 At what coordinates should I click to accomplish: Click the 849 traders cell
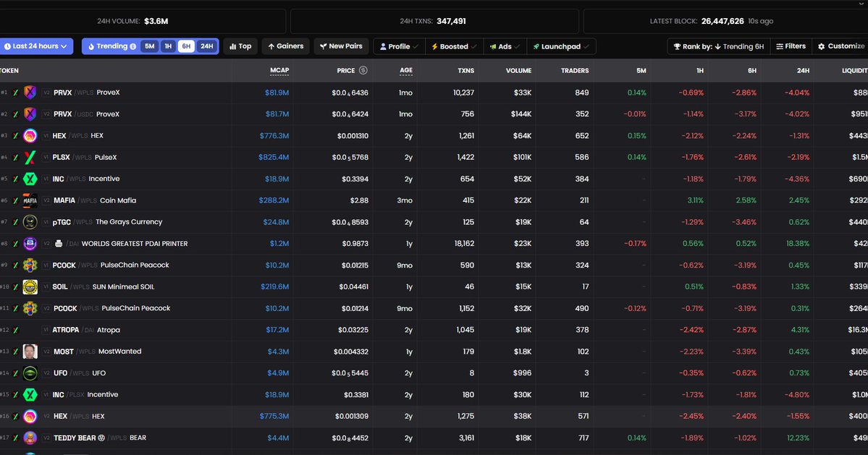(x=581, y=93)
